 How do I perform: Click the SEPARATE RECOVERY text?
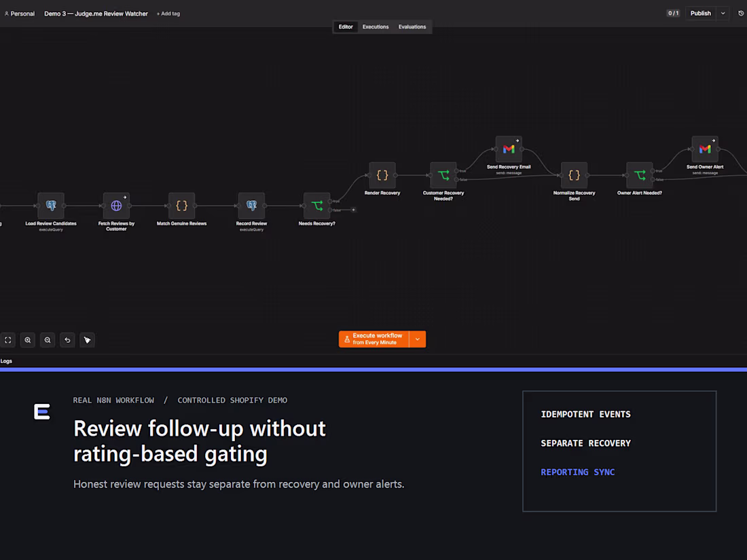point(585,443)
